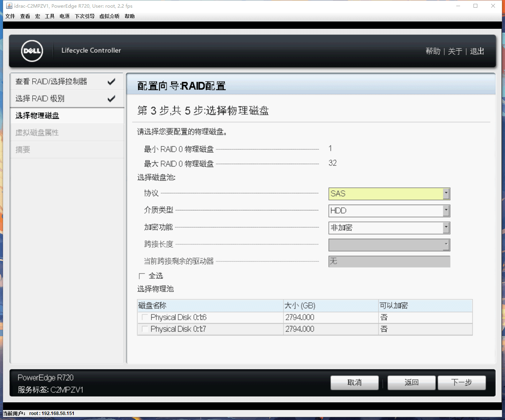Click the Dell logo icon
Screen dimensions: 505x420
[32, 51]
